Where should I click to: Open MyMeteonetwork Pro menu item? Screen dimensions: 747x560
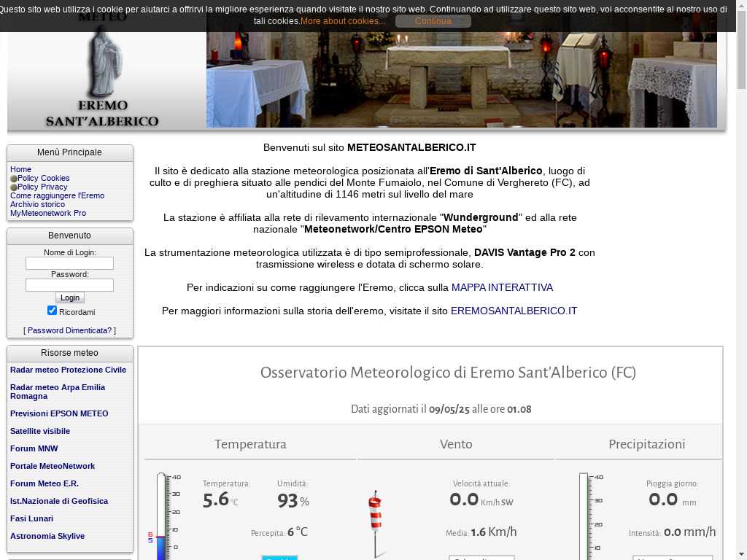48,213
